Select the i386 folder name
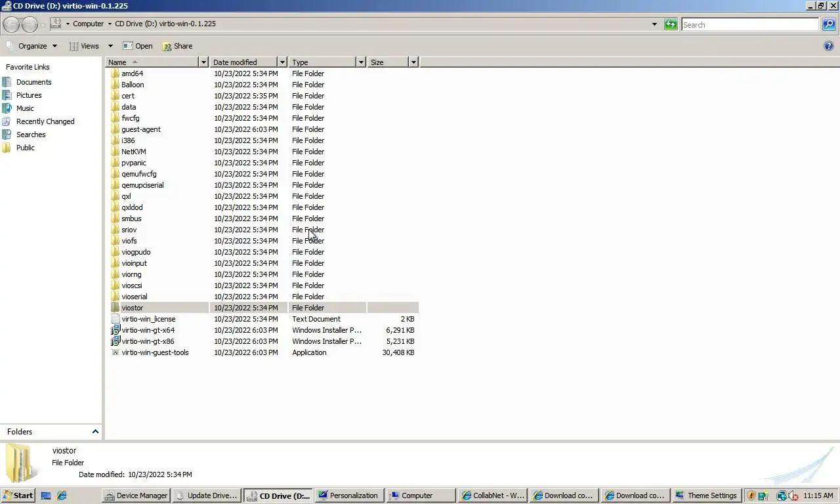Image resolution: width=840 pixels, height=504 pixels. click(128, 140)
